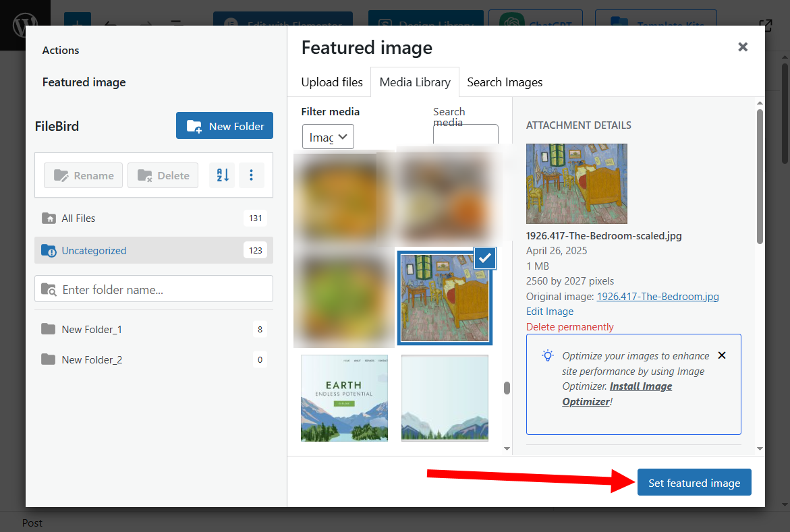Click the attachment details preview image
This screenshot has height=532, width=790.
(x=576, y=183)
